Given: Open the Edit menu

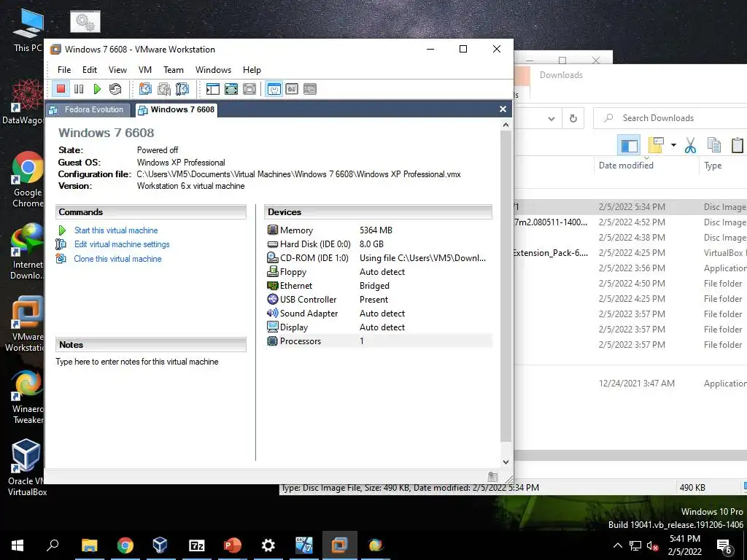Looking at the screenshot, I should [90, 69].
